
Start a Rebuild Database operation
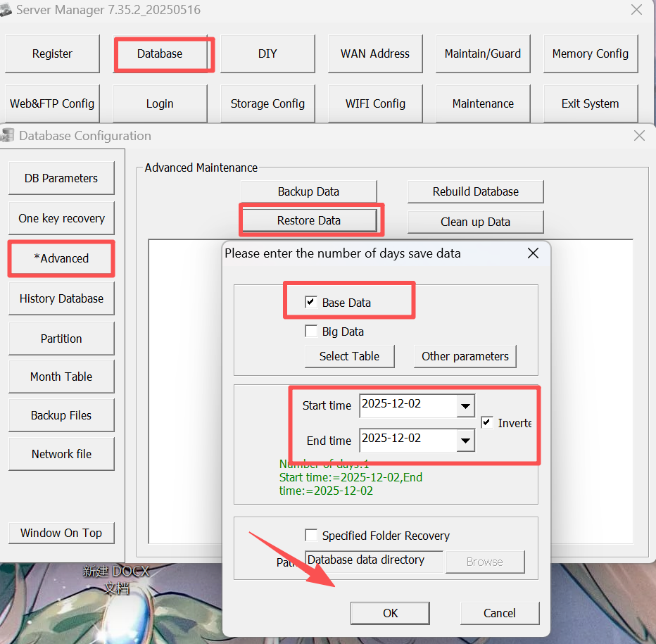pyautogui.click(x=475, y=191)
